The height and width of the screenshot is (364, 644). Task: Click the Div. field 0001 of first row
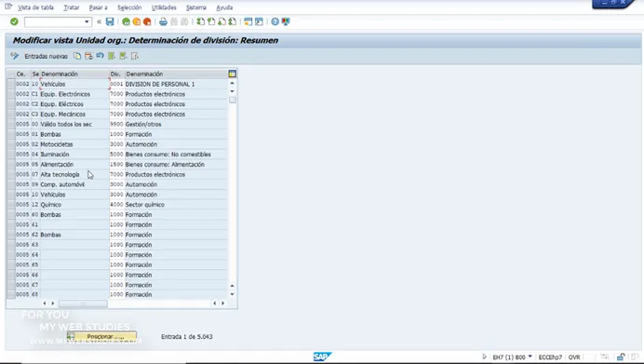(x=116, y=84)
